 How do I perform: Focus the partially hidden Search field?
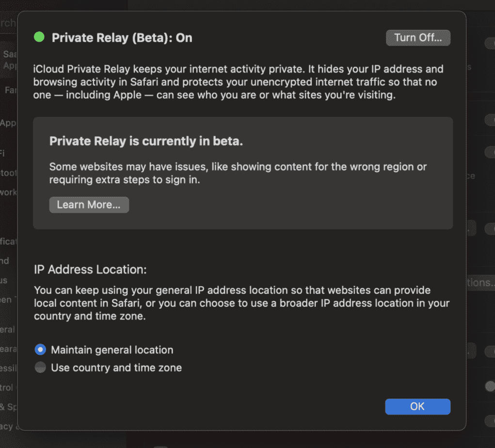click(8, 23)
